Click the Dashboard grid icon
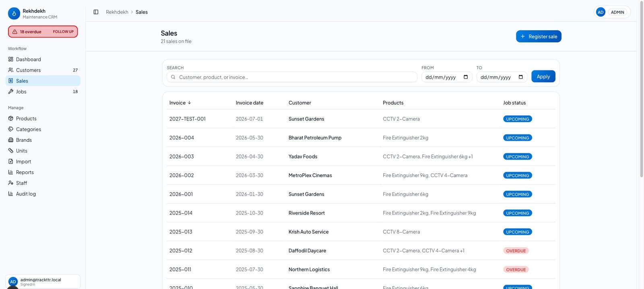The width and height of the screenshot is (644, 289). tap(11, 59)
